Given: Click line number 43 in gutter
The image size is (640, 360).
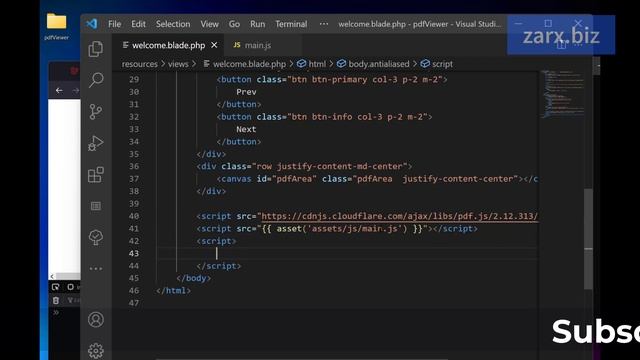Looking at the screenshot, I should pos(134,253).
